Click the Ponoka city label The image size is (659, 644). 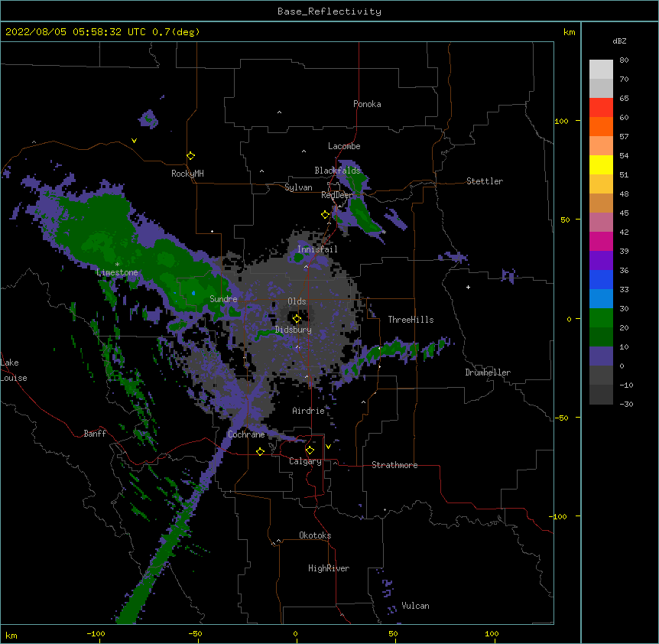367,104
